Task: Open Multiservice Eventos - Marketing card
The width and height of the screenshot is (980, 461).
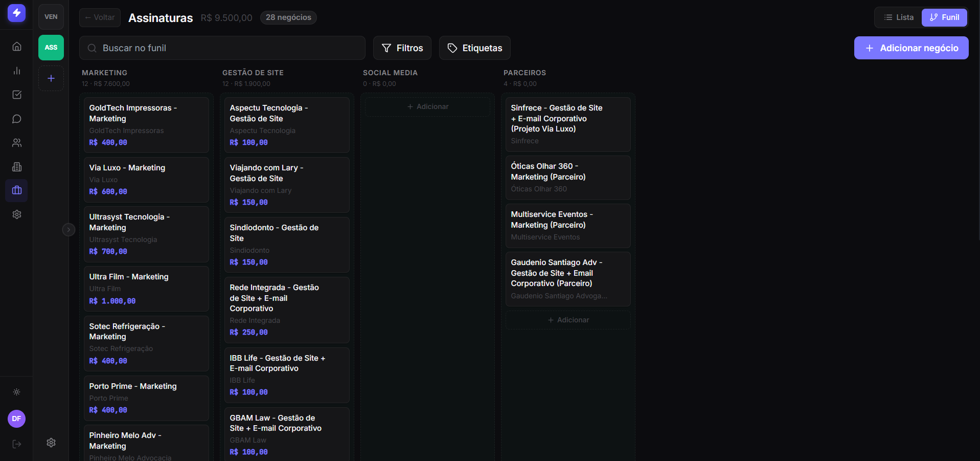Action: [x=568, y=226]
